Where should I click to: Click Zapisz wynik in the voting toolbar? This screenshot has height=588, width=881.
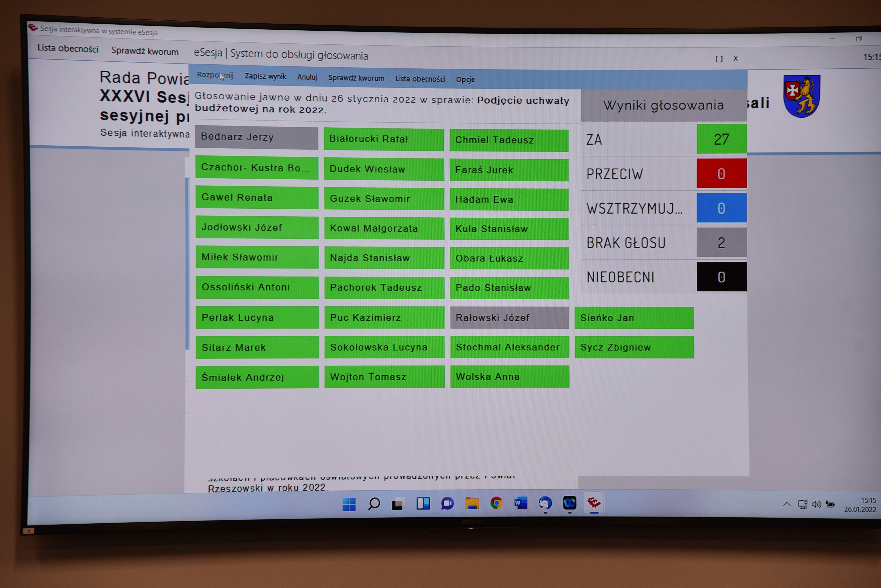(x=265, y=76)
